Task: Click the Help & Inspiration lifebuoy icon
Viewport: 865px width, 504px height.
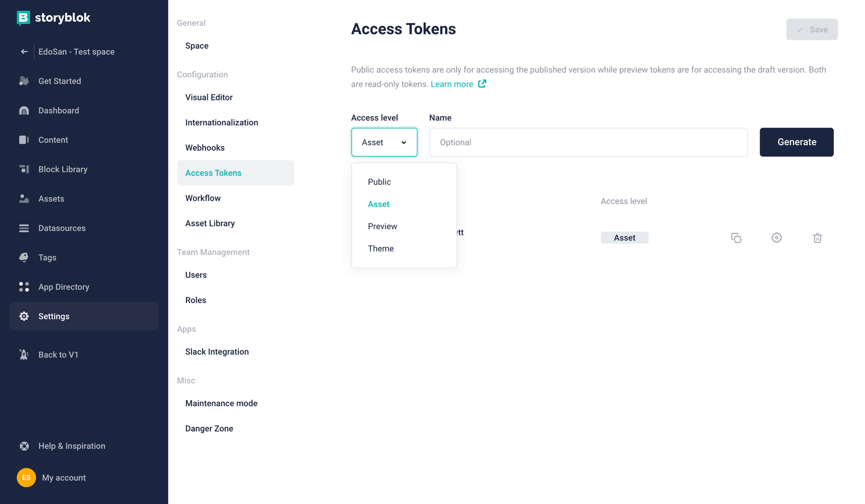Action: [24, 446]
